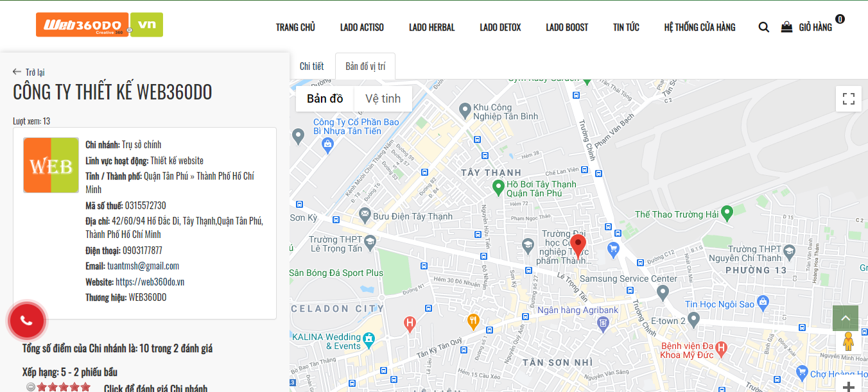The image size is (868, 392).
Task: Click the Xếp hạng: 5 - 2 phiếu bầu text
Action: click(70, 372)
